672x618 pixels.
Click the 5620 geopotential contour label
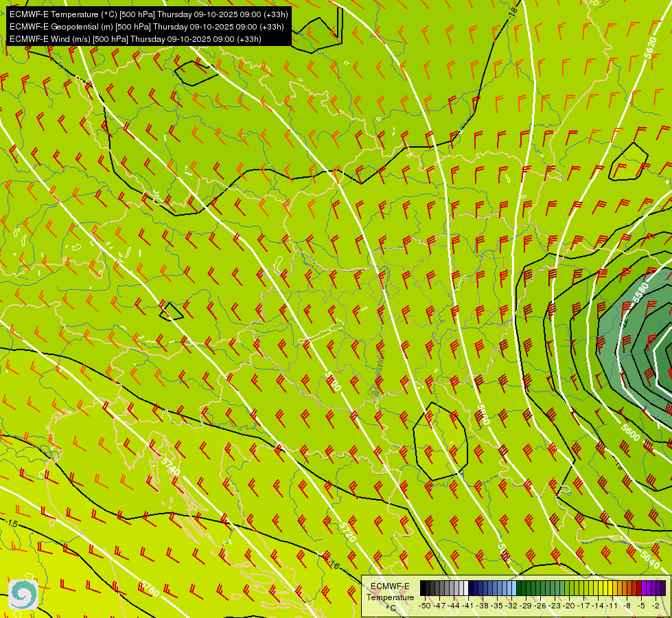[x=650, y=48]
